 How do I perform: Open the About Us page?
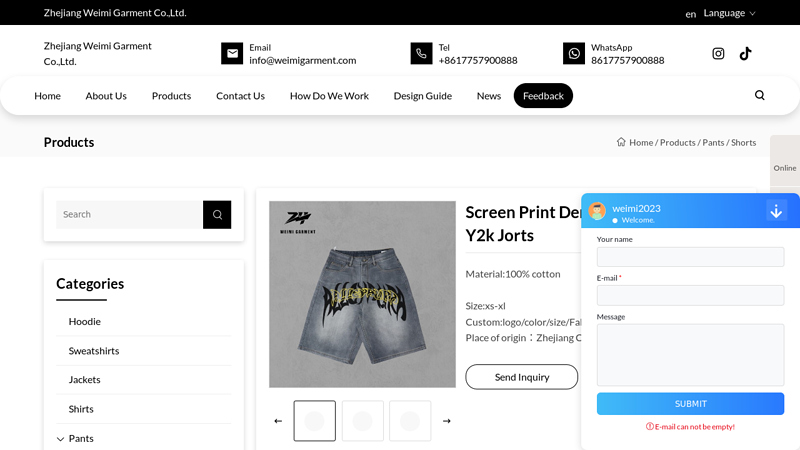pos(106,96)
